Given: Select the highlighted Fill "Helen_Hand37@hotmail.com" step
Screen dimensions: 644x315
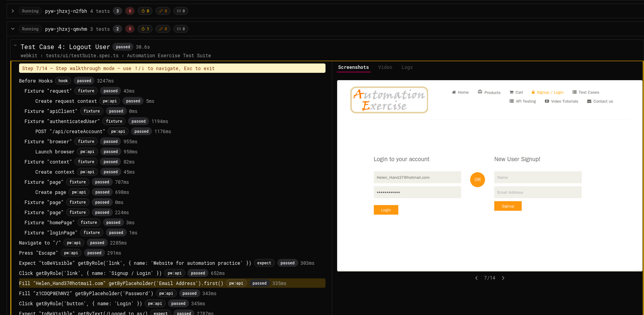Looking at the screenshot, I should (172, 283).
